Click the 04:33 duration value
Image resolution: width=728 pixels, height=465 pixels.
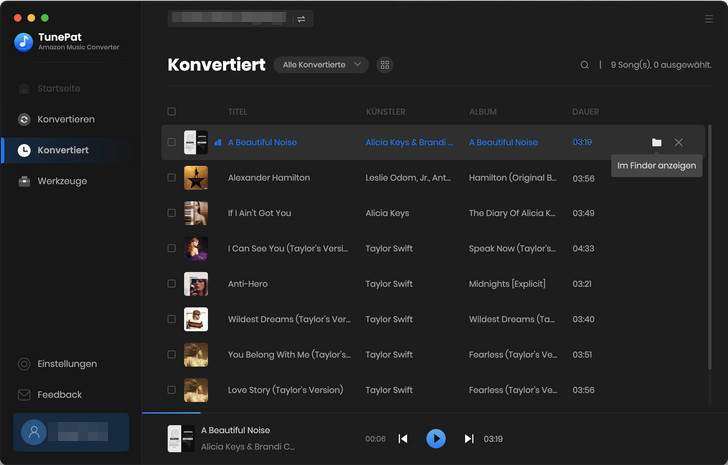point(583,248)
